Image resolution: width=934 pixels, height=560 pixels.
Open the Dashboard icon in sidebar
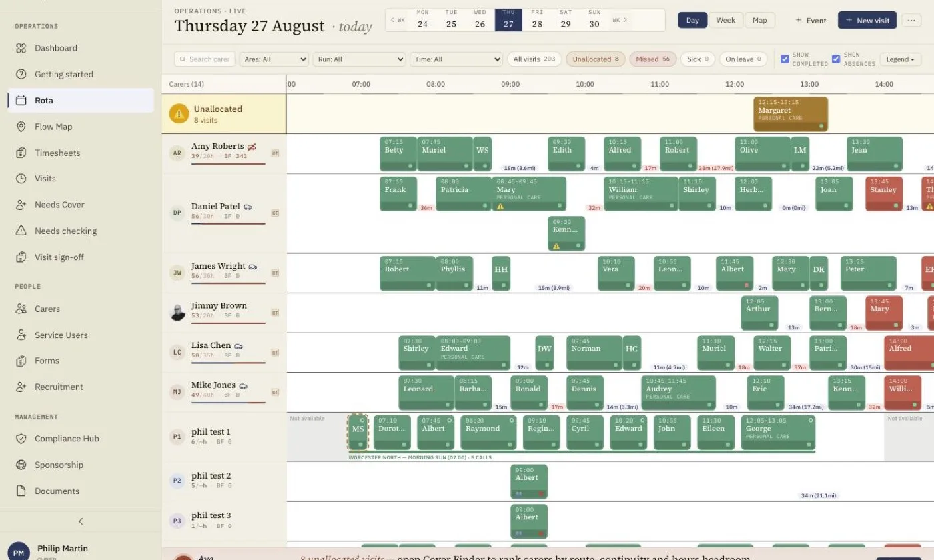click(21, 48)
